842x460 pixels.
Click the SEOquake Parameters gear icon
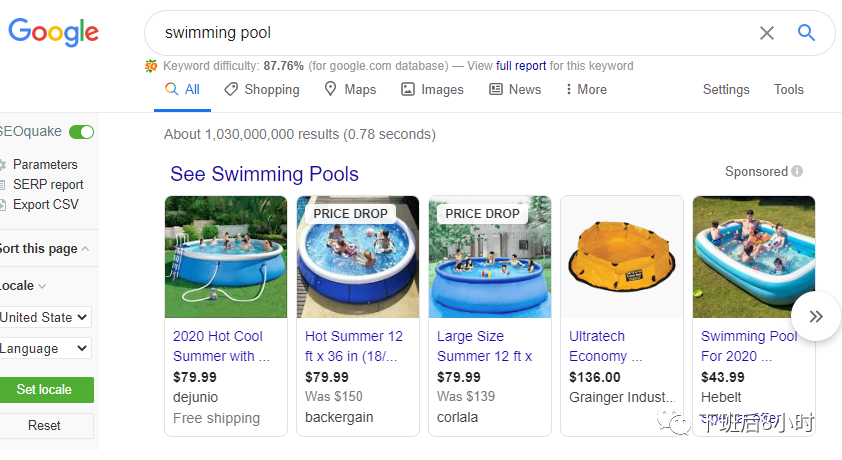pos(3,165)
